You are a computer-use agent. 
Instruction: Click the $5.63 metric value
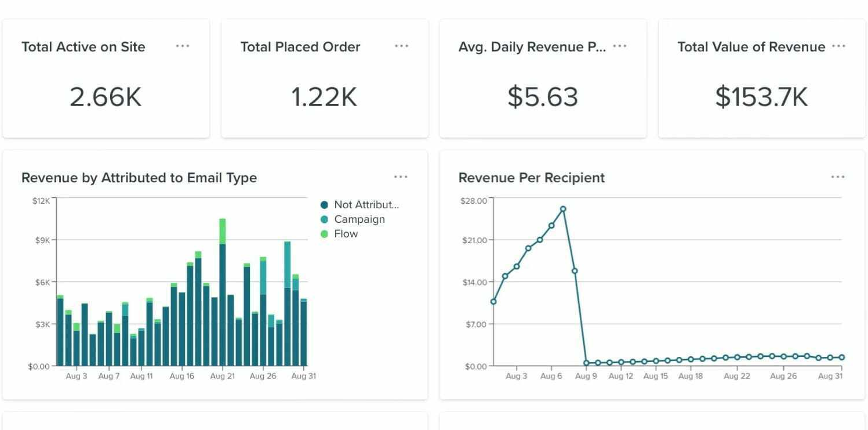pos(543,97)
